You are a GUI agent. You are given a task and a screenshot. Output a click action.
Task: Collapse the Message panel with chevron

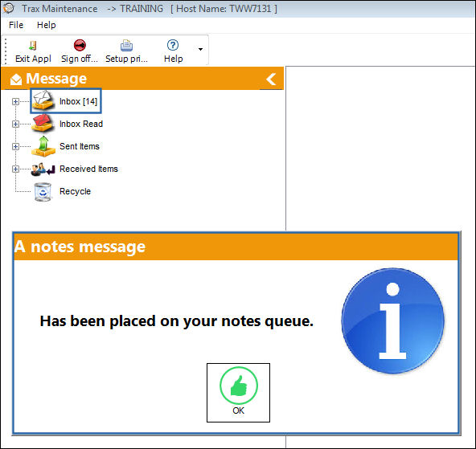click(x=271, y=80)
